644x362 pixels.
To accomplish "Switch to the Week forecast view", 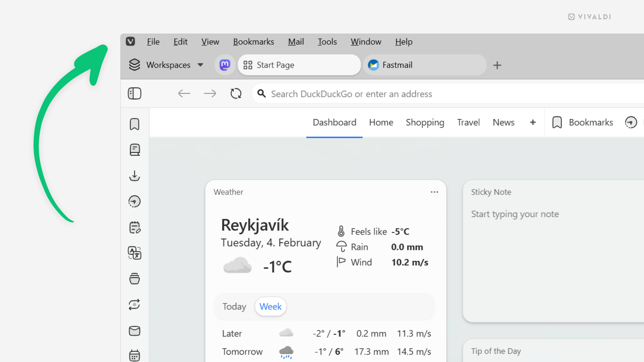I will pyautogui.click(x=270, y=306).
